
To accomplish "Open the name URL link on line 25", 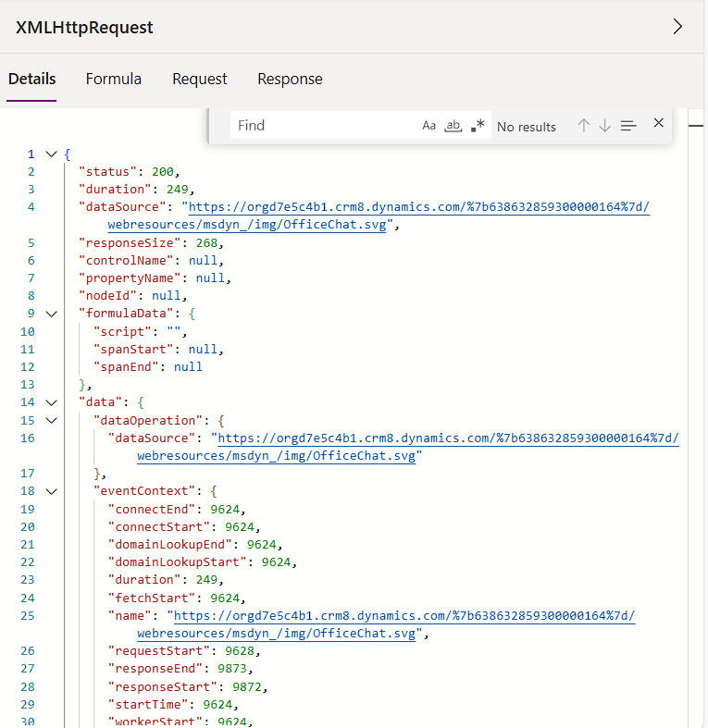I will click(404, 616).
